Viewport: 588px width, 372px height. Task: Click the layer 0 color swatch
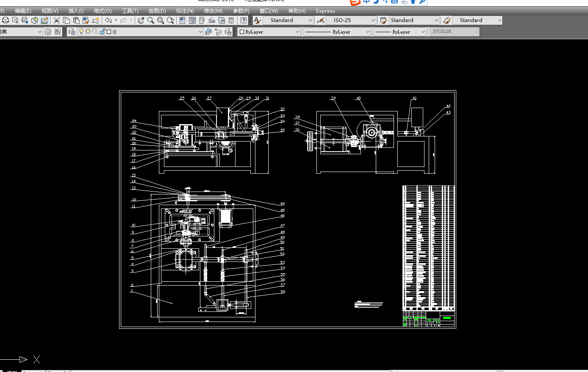click(x=109, y=32)
